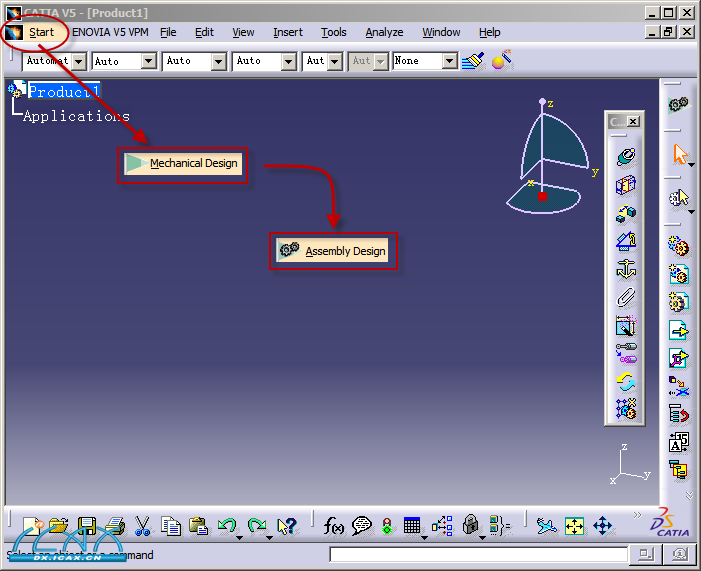Select the Formula f(x) tool
Image resolution: width=701 pixels, height=571 pixels.
pos(335,525)
